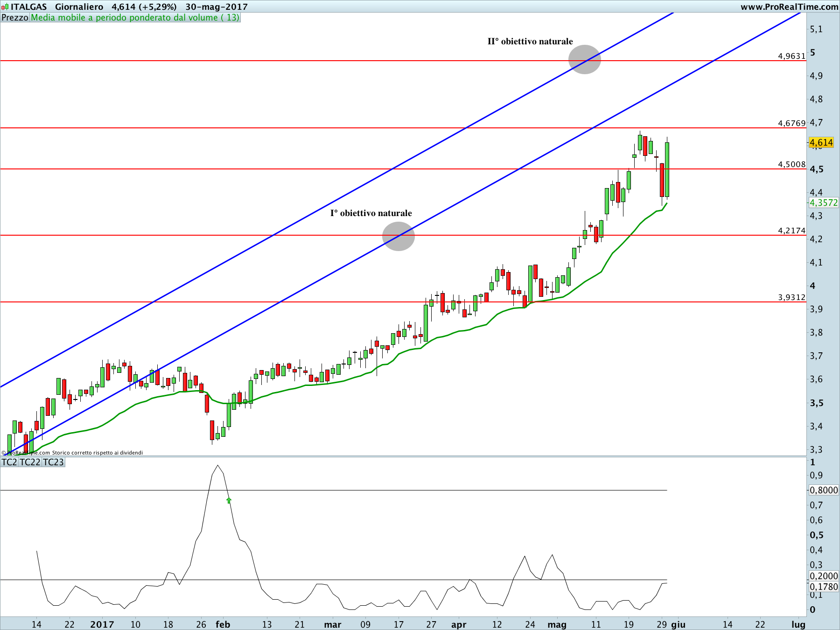Select the 4,9631 horizontal line label
This screenshot has height=630, width=840.
click(x=791, y=56)
